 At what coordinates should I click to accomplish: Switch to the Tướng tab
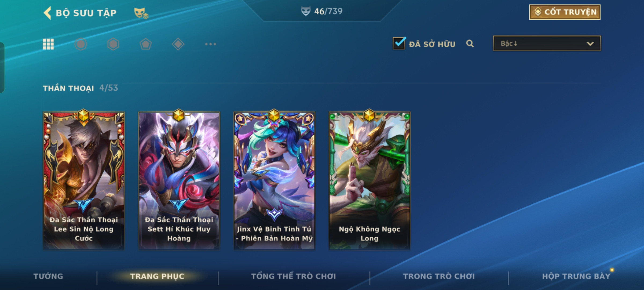48,276
